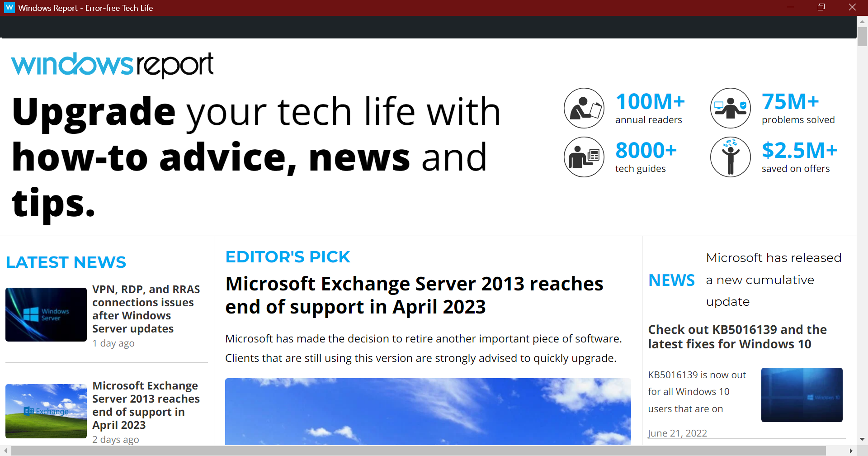Click the annual readers icon
This screenshot has height=456, width=868.
click(x=584, y=108)
